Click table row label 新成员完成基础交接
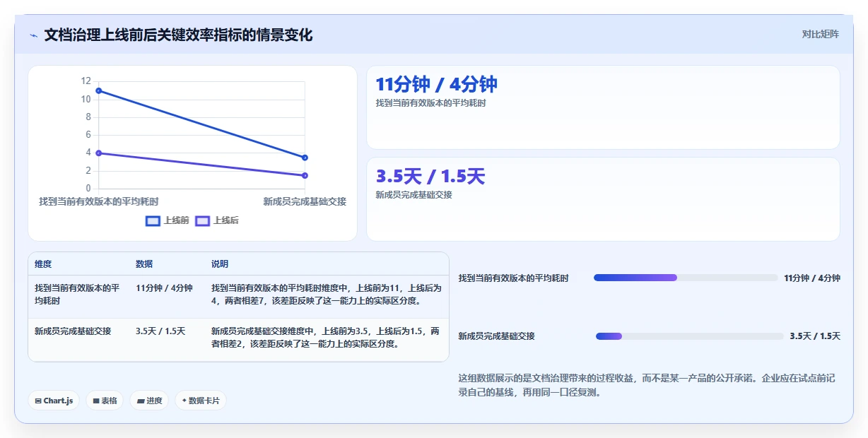Viewport: 868px width, 438px height. coord(73,331)
